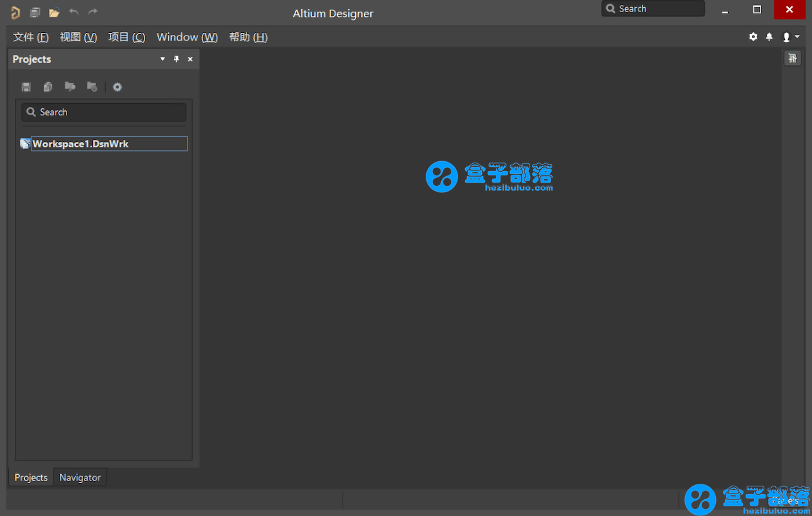Pin the Projects panel
Screen dimensions: 812x516
(x=176, y=59)
